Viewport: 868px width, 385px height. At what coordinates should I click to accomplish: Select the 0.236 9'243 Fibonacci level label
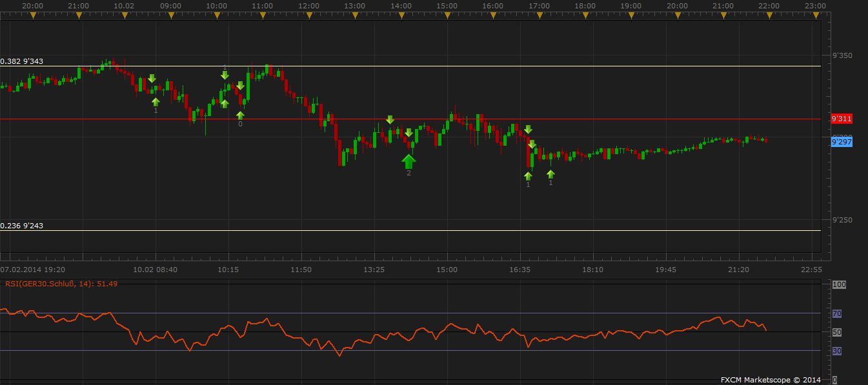[22, 226]
